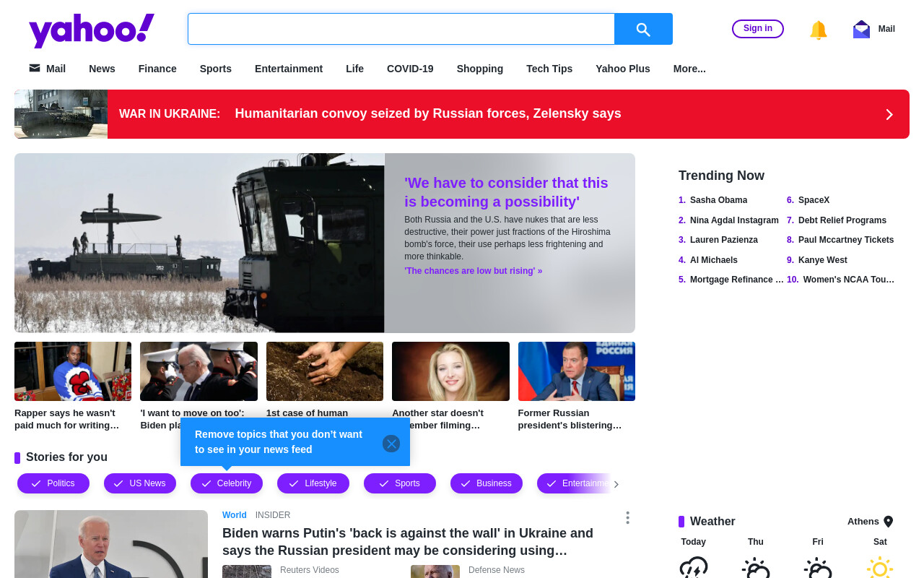The height and width of the screenshot is (578, 924).
Task: Open Biden photo for Putin story
Action: click(111, 544)
